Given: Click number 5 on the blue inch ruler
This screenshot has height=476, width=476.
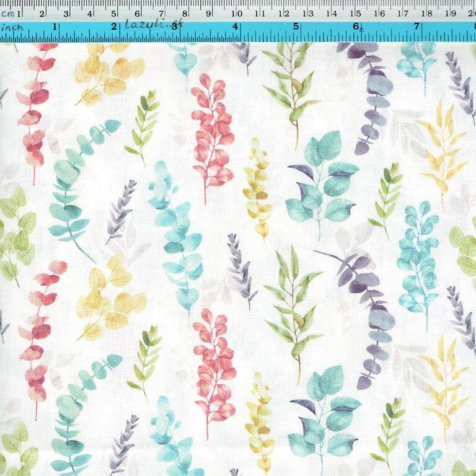Looking at the screenshot, I should click(296, 27).
